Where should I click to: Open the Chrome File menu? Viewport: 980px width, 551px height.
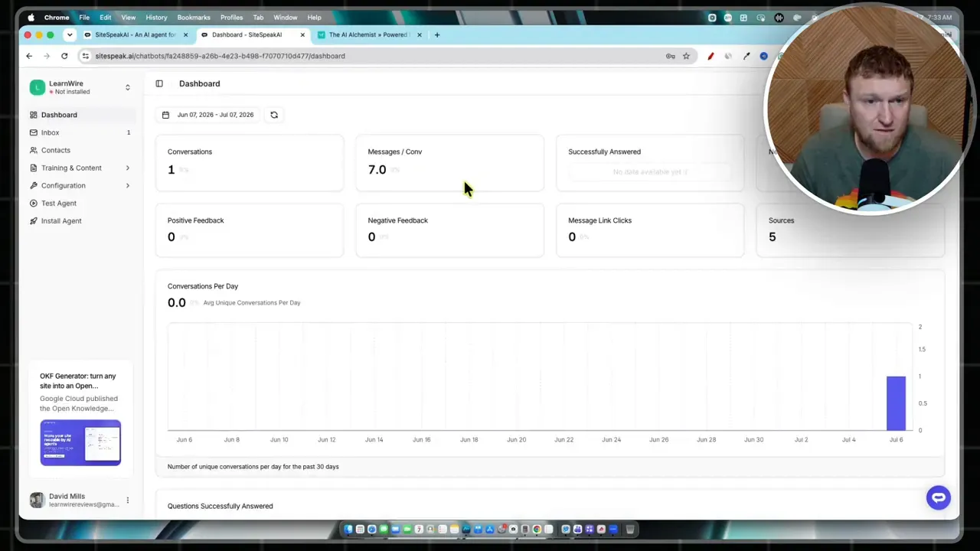pos(84,17)
